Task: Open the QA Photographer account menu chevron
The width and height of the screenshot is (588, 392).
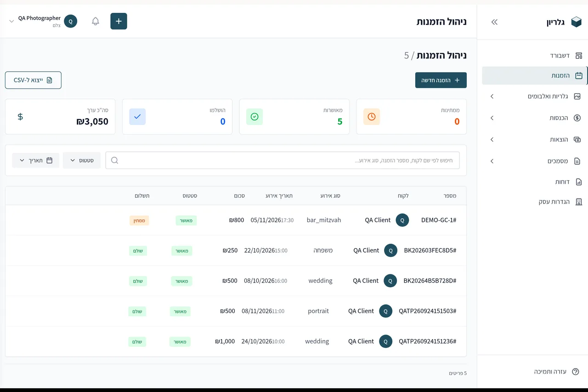Action: point(12,22)
